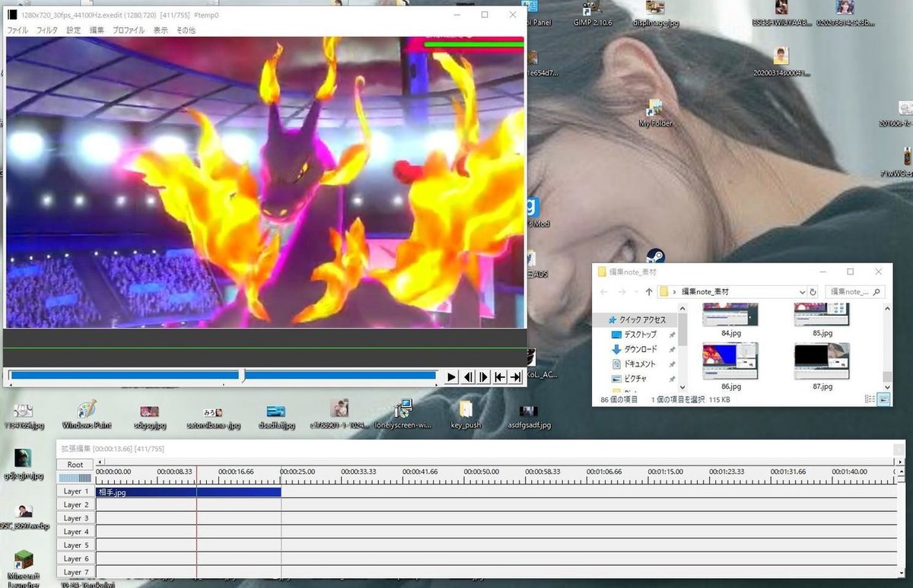Viewport: 913px width, 588px height.
Task: Open the 設定 menu in AviUtl
Action: coord(73,30)
